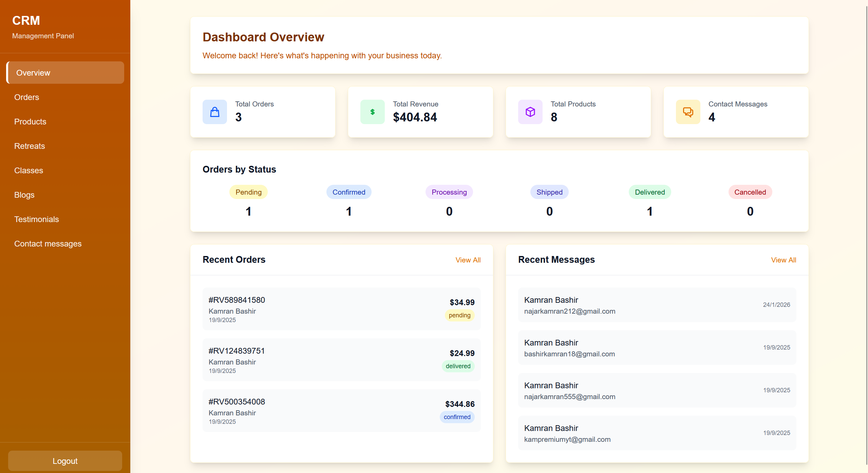
Task: Select Retreats from sidebar
Action: coord(30,146)
